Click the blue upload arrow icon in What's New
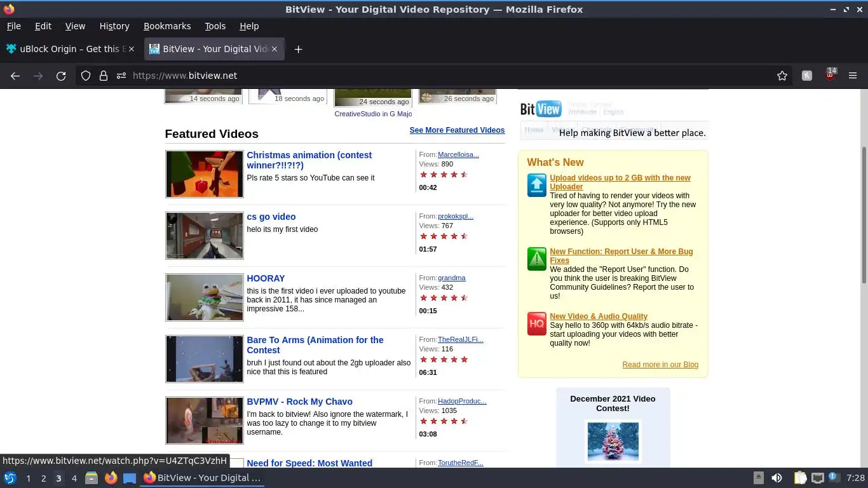This screenshot has height=488, width=868. 537,185
